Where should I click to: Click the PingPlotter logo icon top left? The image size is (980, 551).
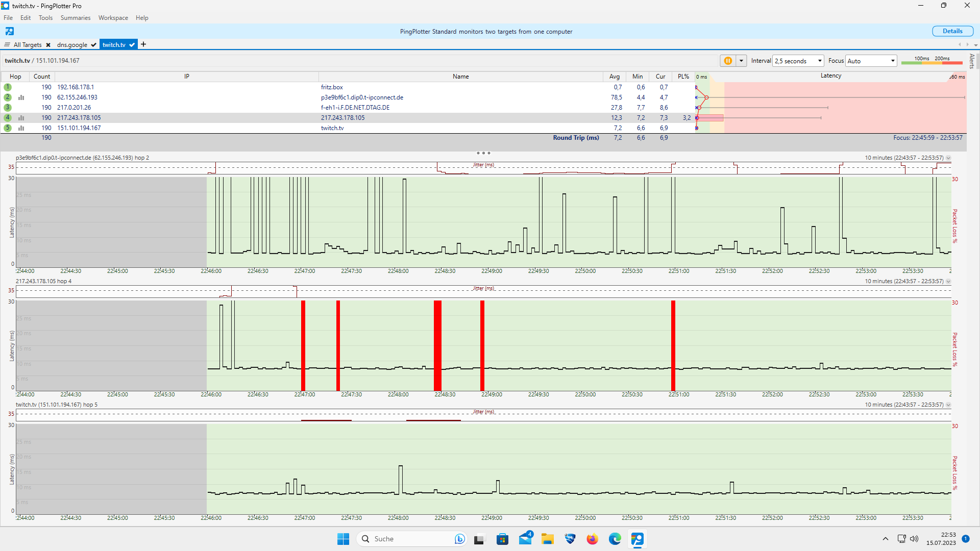9,31
